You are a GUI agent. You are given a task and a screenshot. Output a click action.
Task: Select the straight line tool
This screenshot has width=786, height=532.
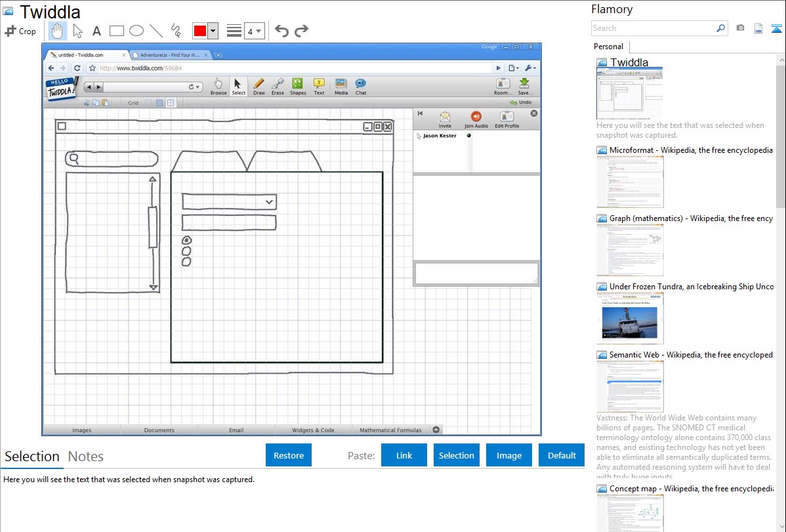click(155, 31)
